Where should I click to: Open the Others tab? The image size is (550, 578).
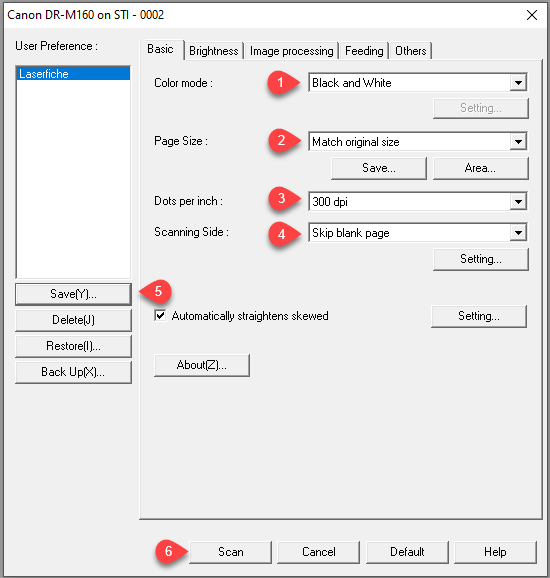coord(411,51)
